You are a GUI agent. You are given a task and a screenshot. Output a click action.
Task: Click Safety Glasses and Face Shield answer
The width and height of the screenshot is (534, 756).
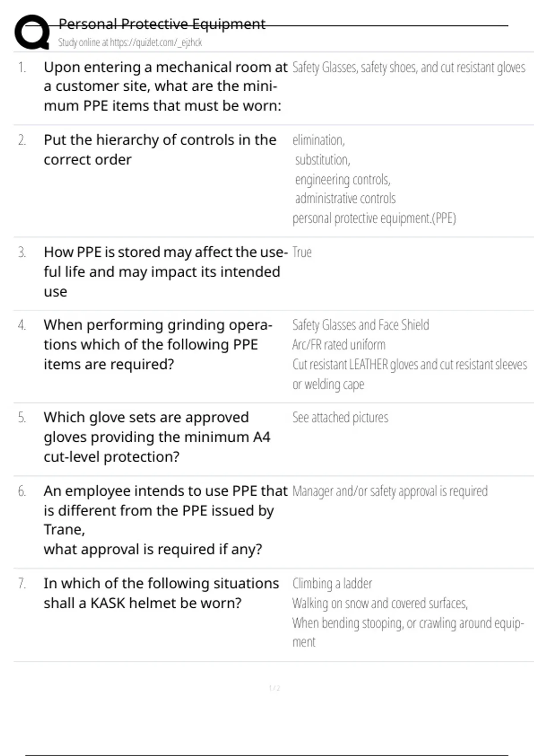coord(360,325)
